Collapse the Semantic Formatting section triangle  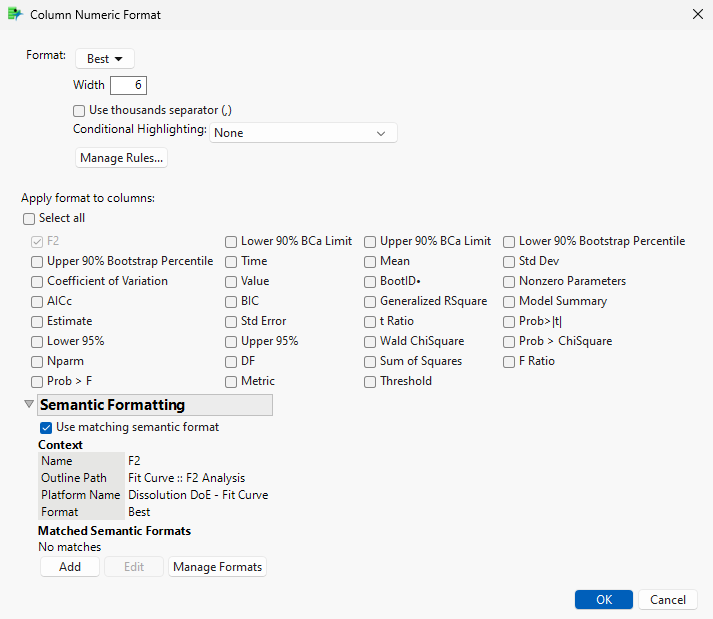pos(27,405)
